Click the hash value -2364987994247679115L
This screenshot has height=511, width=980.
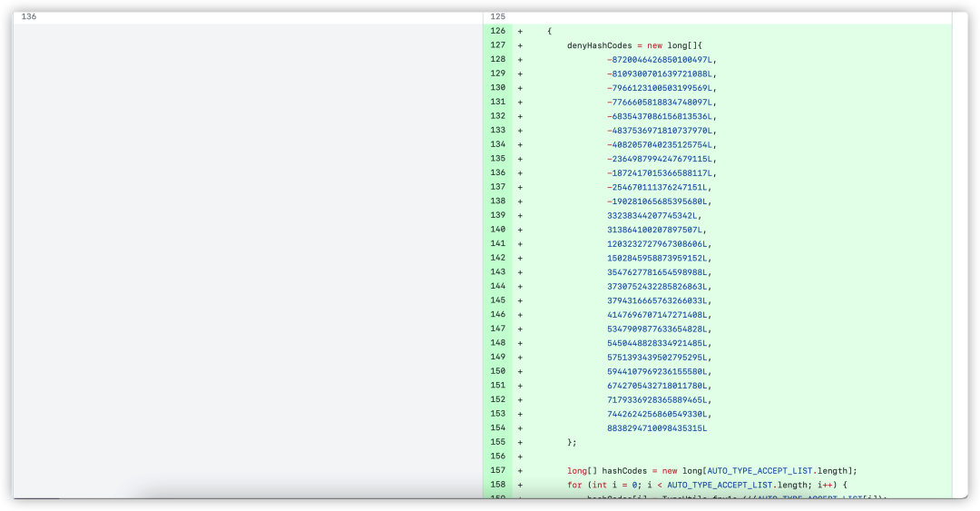click(660, 159)
